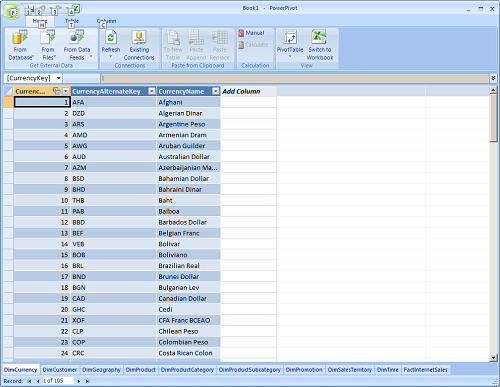Select Manual calculation mode
Screen dimensions: 500x387
tap(252, 33)
